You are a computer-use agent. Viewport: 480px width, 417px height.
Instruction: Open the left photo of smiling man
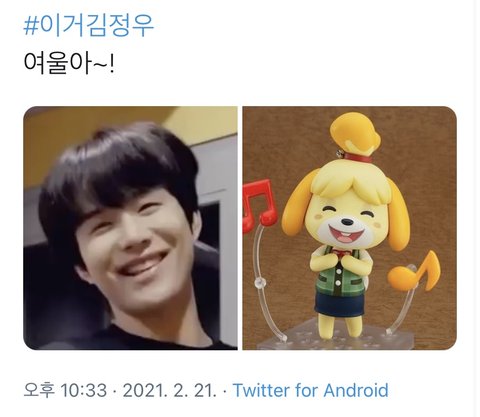coord(130,228)
